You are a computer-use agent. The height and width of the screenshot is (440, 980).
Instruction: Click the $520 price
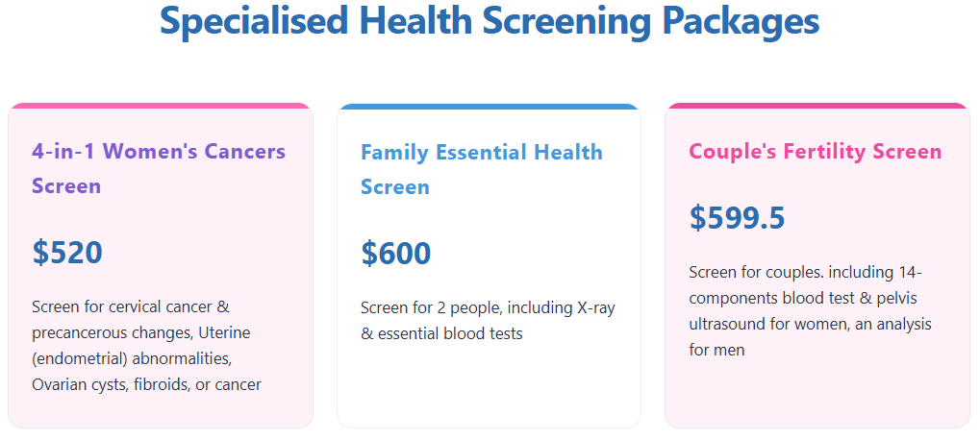pos(67,252)
